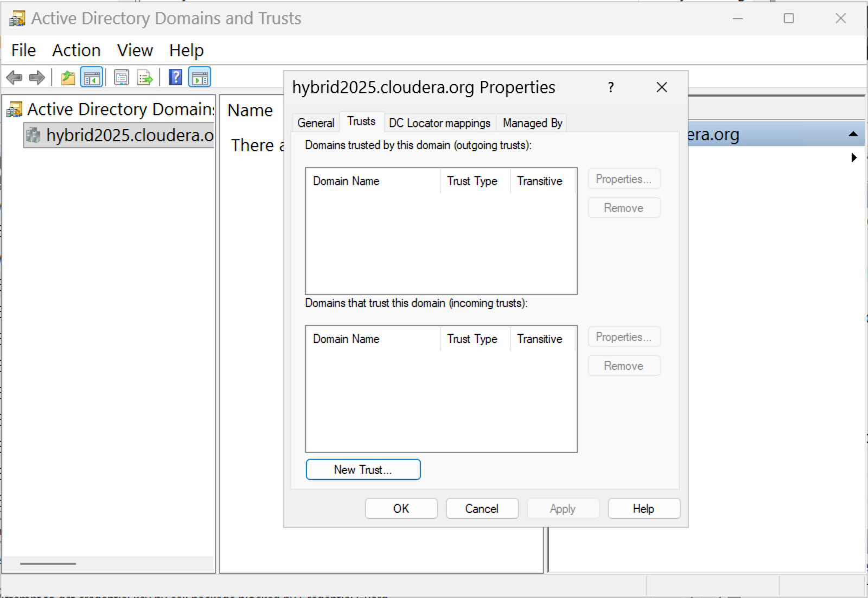Click the app icon in the title bar
868x598 pixels.
pos(17,18)
